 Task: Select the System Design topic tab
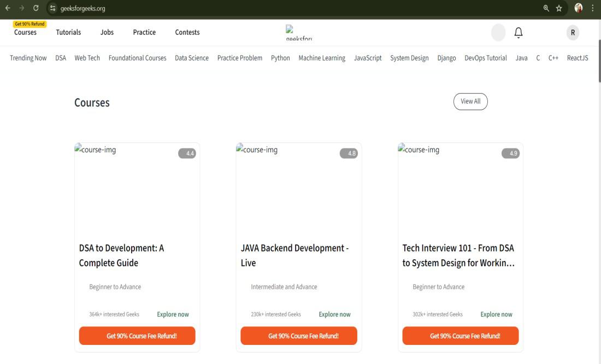coord(409,58)
